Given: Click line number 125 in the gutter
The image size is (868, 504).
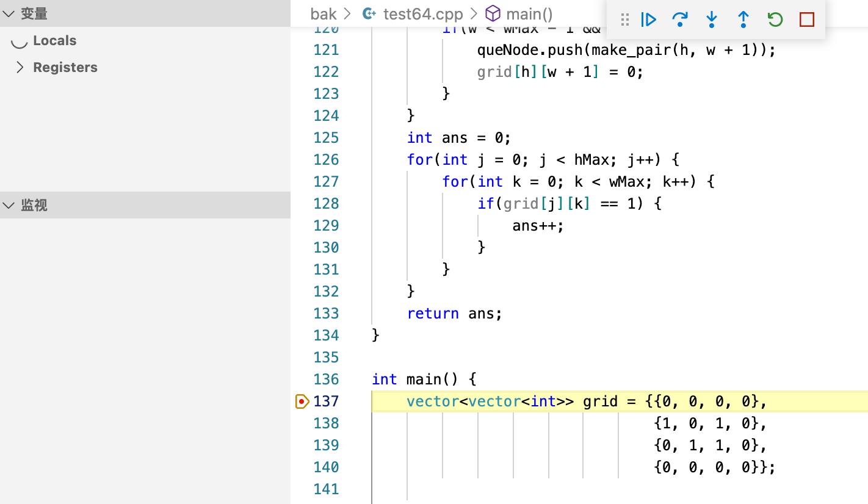Looking at the screenshot, I should point(326,137).
